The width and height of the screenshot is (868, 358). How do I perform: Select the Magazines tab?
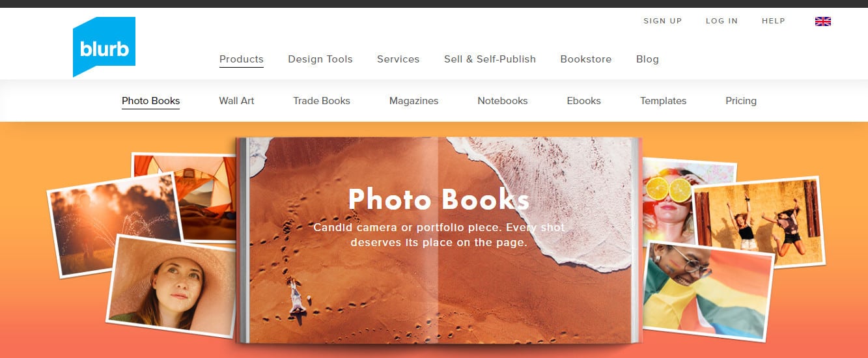click(x=414, y=101)
